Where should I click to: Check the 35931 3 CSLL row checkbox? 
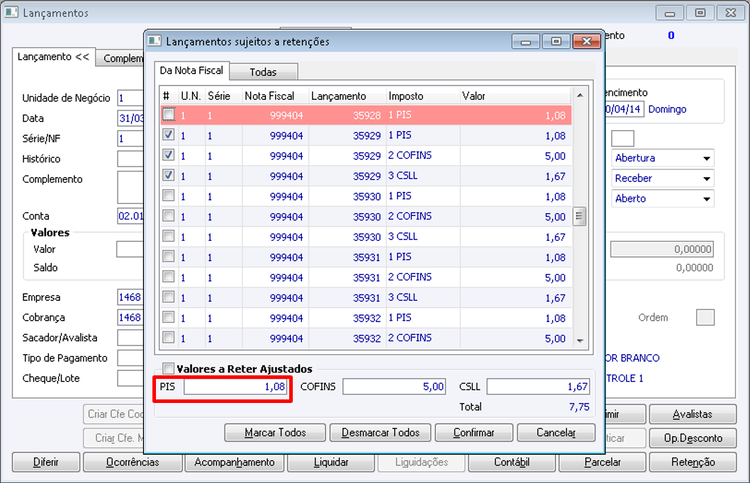168,297
